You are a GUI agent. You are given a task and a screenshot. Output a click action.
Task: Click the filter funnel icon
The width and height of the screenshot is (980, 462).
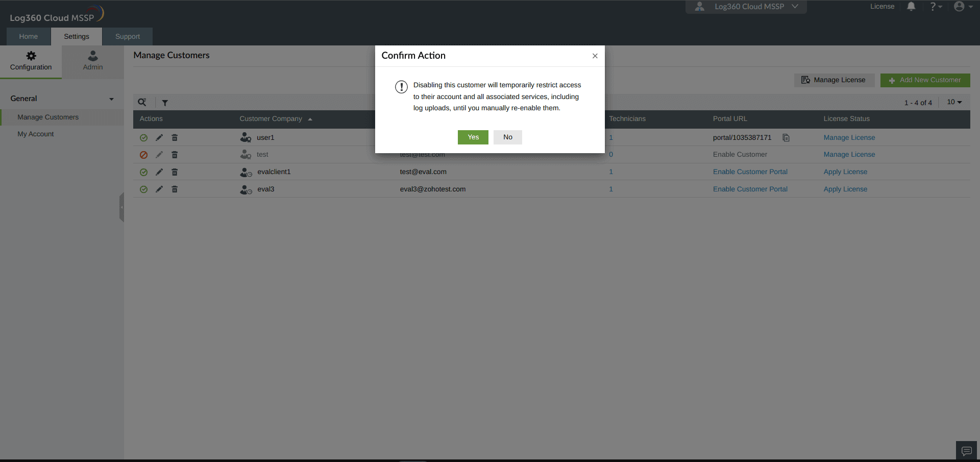165,103
